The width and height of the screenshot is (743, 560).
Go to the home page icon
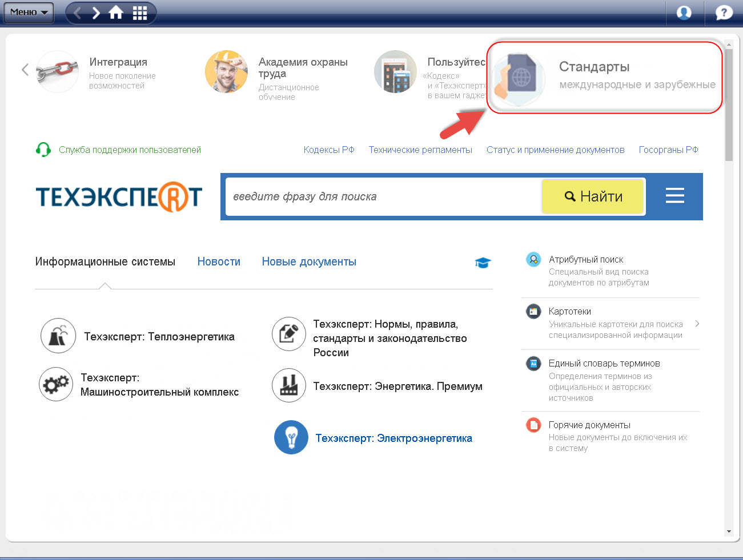[x=116, y=13]
